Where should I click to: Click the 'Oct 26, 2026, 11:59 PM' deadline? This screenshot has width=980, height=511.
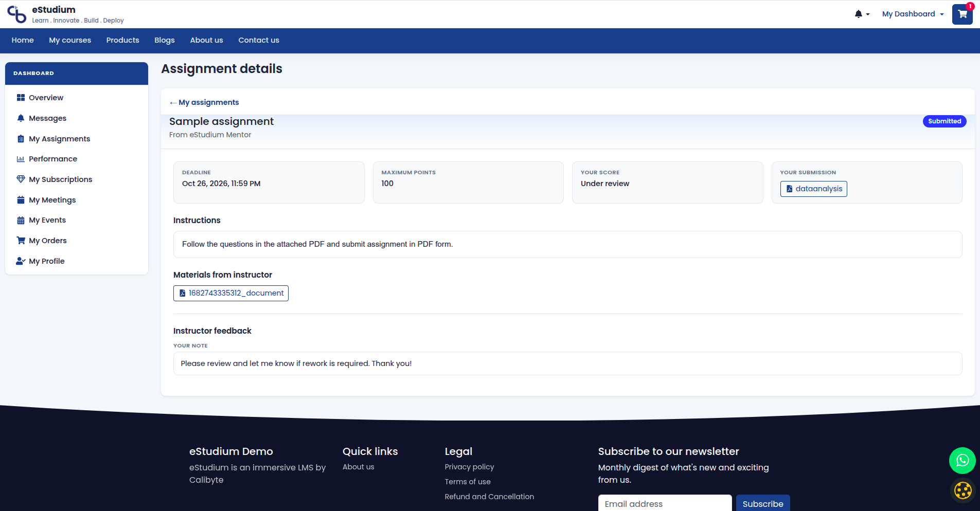point(221,184)
